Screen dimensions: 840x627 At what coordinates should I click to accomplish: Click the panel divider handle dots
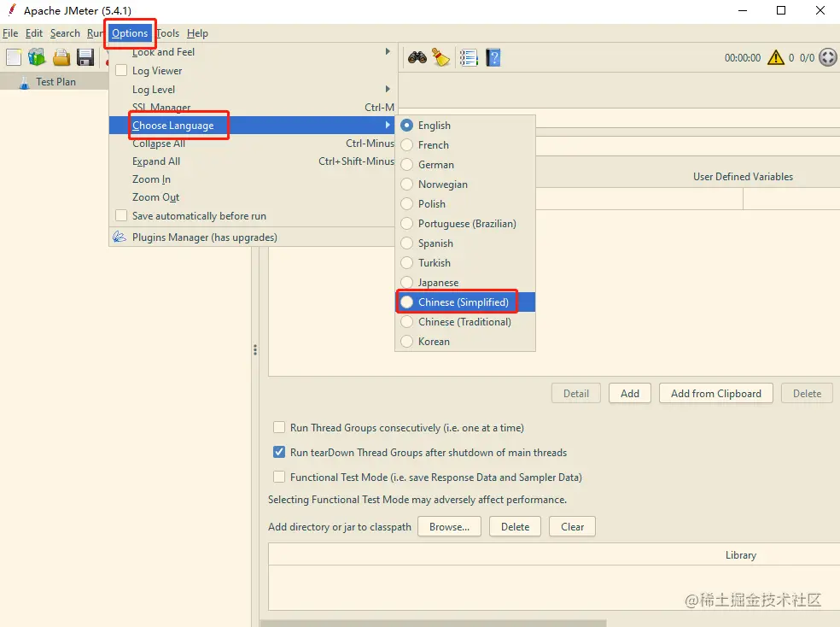pyautogui.click(x=255, y=350)
